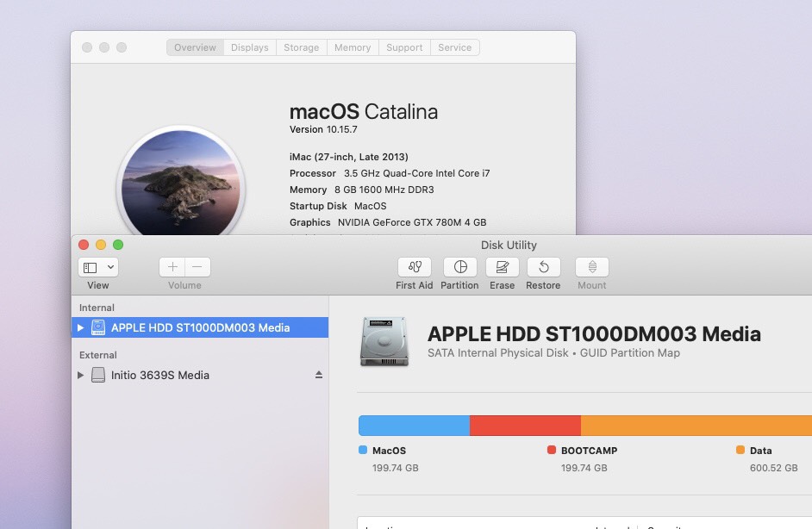Viewport: 812px width, 529px height.
Task: Click the Startup Disk MacOS value
Action: click(x=371, y=206)
